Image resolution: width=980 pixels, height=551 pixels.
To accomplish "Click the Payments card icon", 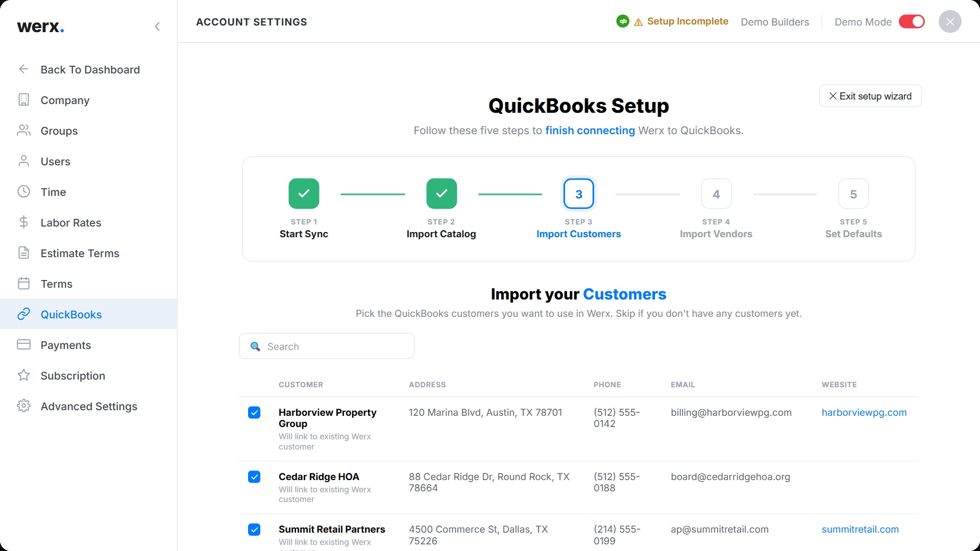I will 23,344.
